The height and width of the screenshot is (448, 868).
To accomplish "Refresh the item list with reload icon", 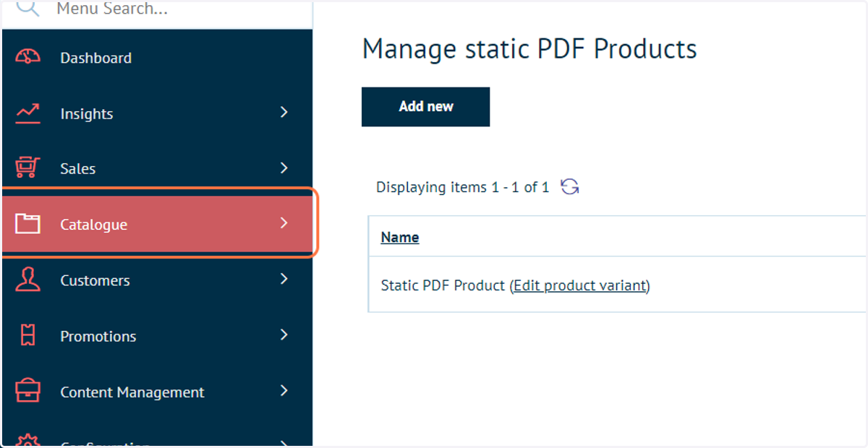I will [570, 187].
